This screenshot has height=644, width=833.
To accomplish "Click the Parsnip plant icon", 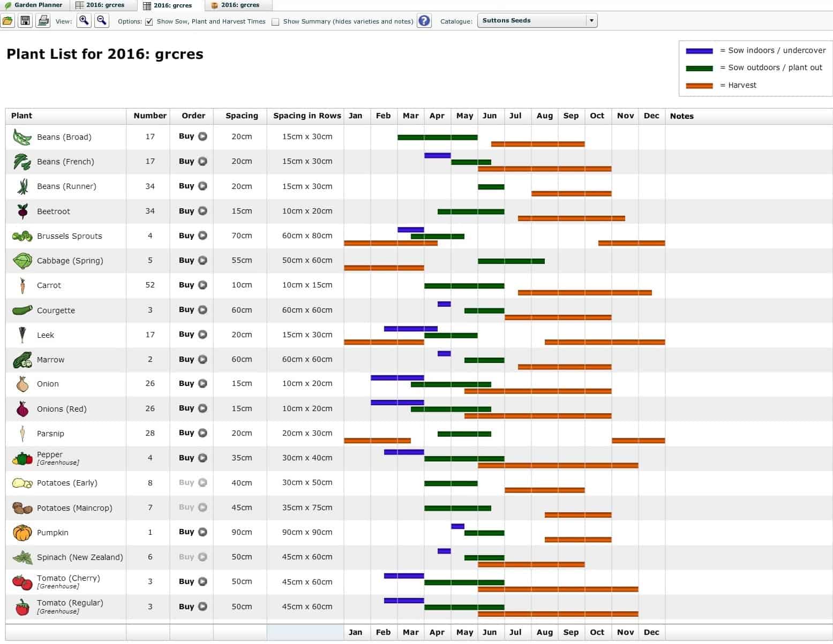I will pyautogui.click(x=22, y=434).
